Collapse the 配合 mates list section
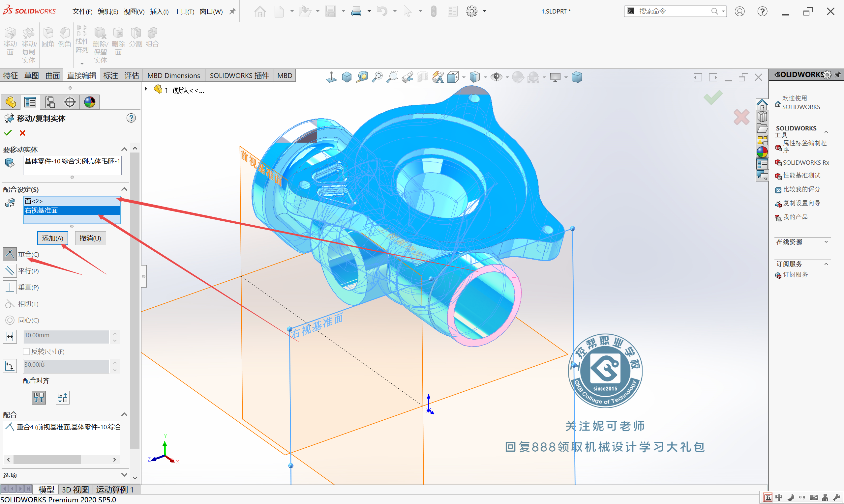This screenshot has height=504, width=844. (124, 414)
